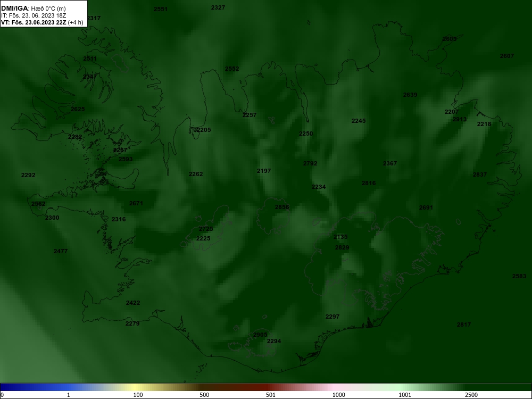Click the map value 2197
This screenshot has width=532, height=399.
point(264,171)
